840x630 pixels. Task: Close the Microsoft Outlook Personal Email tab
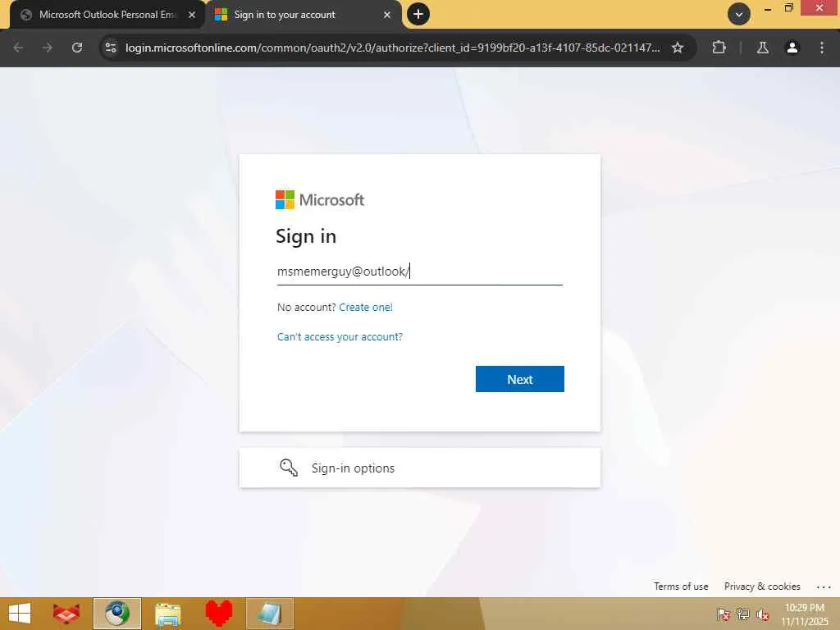point(192,15)
